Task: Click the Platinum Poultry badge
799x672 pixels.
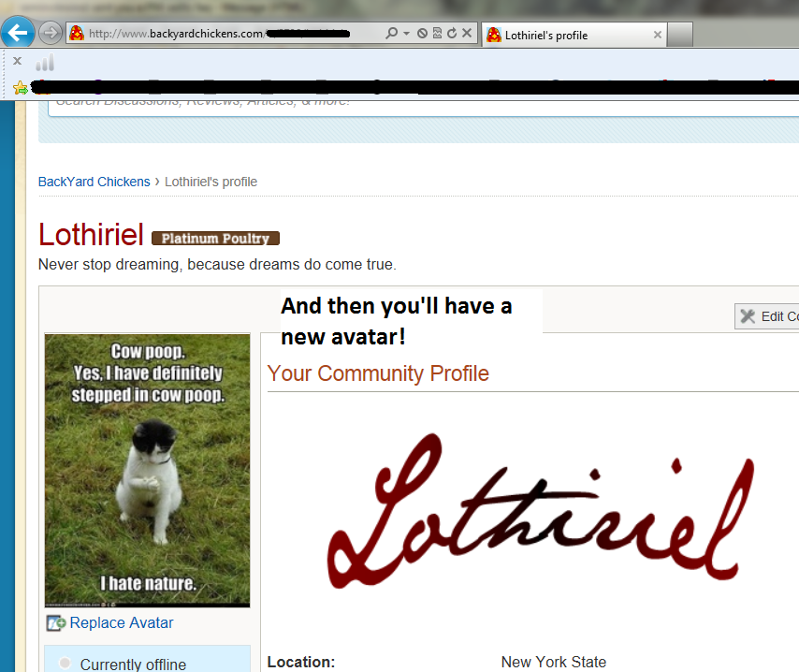Action: pos(215,239)
